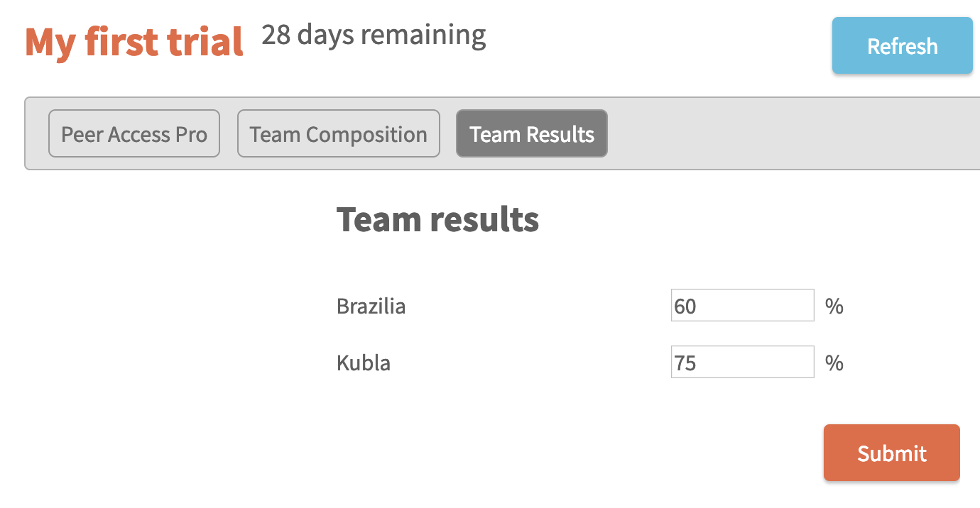Select the Brazilia team label

(x=371, y=307)
